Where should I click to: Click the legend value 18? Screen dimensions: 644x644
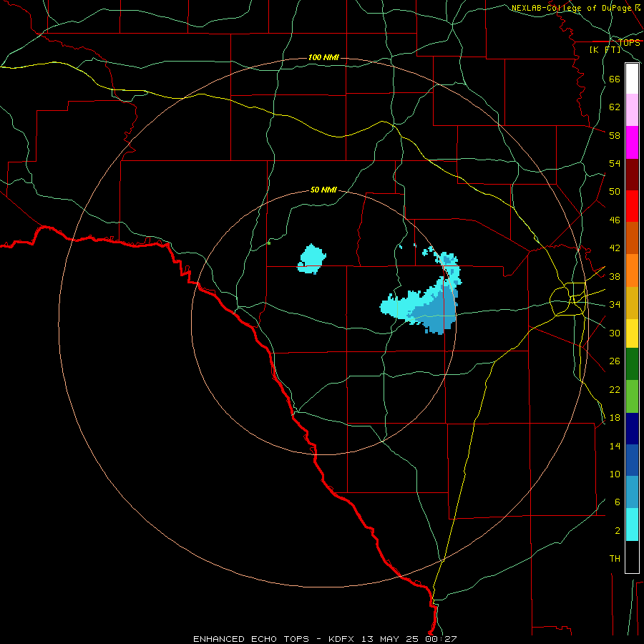615,418
